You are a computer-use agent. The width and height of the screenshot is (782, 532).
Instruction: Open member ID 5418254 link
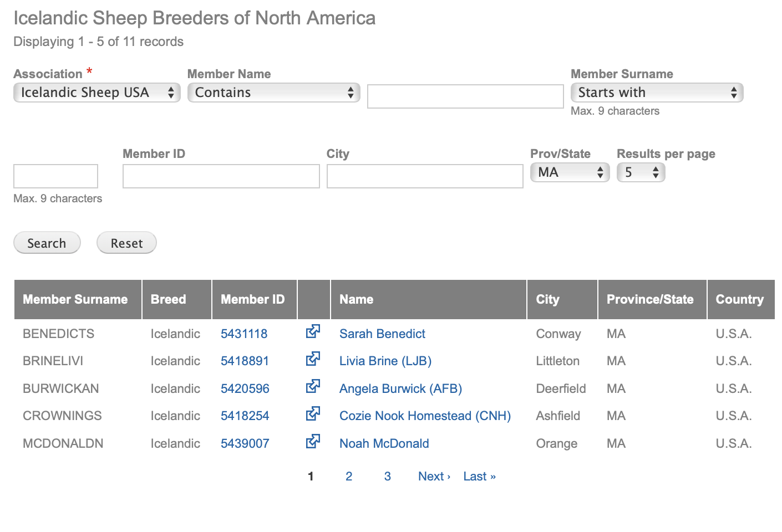tap(245, 416)
